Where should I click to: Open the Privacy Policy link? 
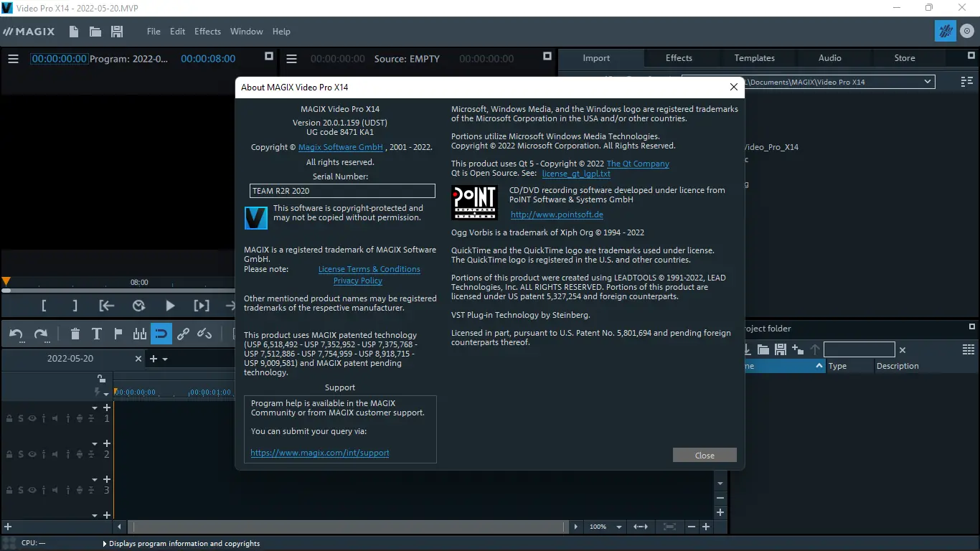pyautogui.click(x=358, y=281)
